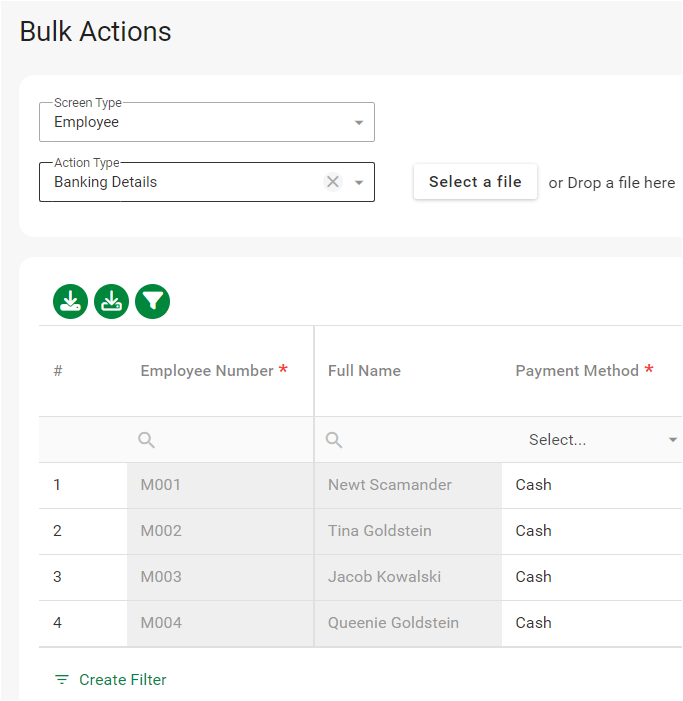Sort by Employee Number column header
This screenshot has height=701, width=683.
(x=207, y=371)
